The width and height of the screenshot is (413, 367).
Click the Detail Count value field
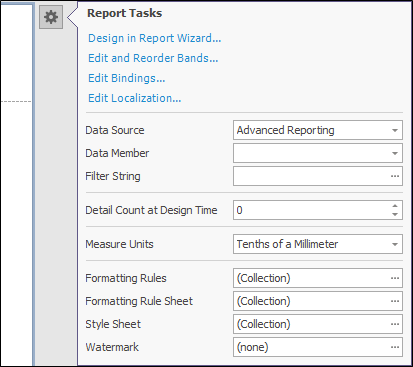(311, 210)
